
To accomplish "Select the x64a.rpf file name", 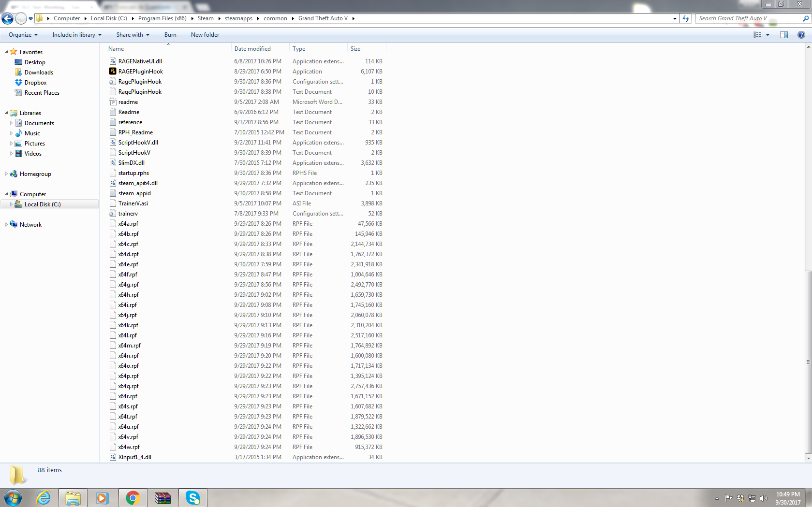I will pos(128,224).
